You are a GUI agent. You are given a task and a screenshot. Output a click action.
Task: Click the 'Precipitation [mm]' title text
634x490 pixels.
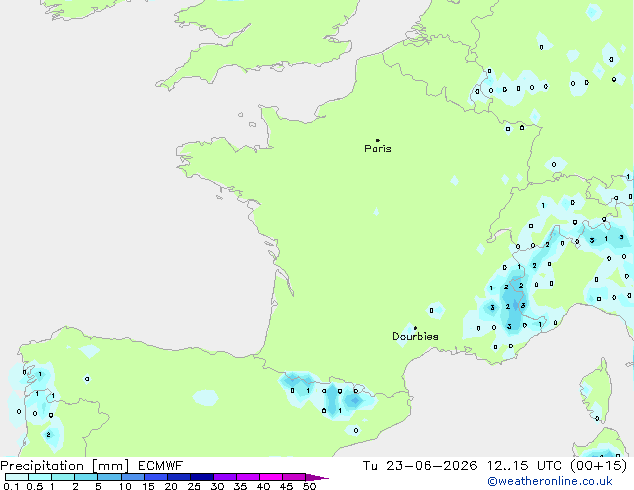point(65,466)
